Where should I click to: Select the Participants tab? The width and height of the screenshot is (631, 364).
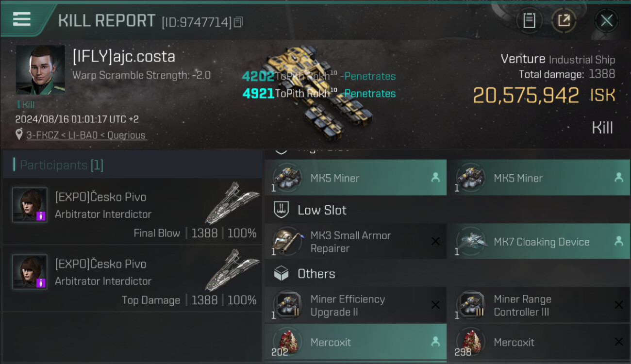[x=61, y=165]
